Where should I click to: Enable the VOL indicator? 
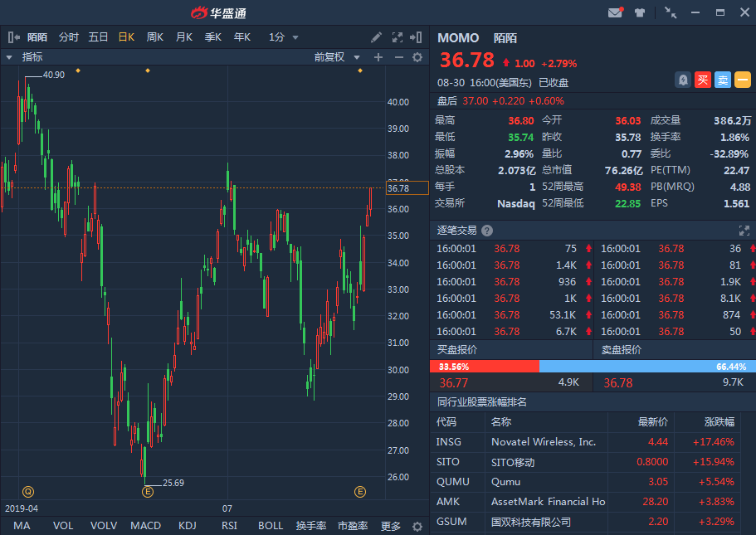pos(63,526)
